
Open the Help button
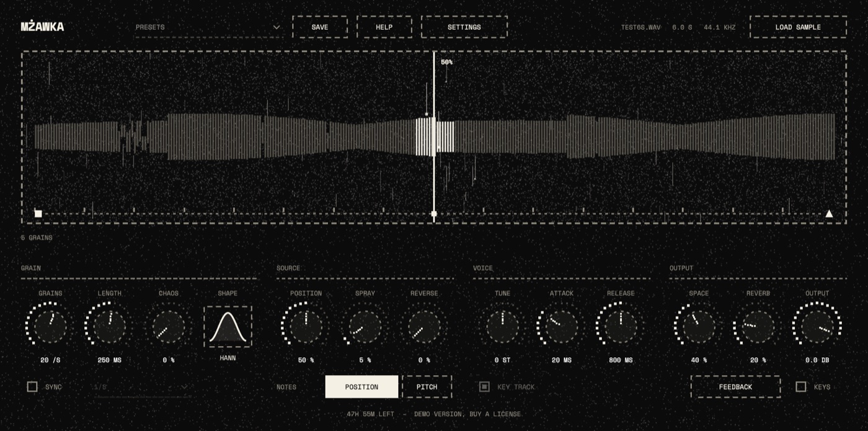384,27
